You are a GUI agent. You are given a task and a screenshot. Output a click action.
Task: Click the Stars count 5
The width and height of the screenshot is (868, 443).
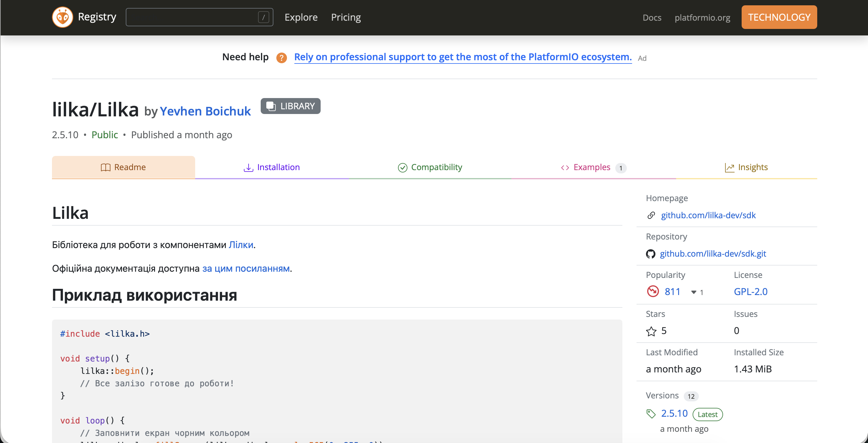pyautogui.click(x=663, y=331)
